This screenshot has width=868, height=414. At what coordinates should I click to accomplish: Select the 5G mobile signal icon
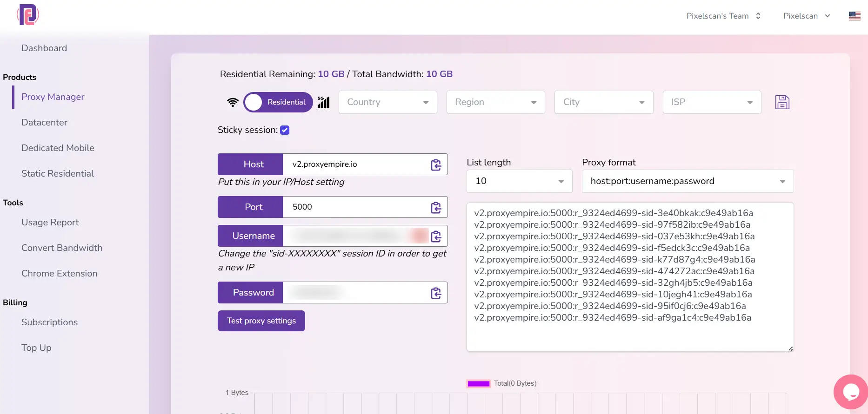point(323,102)
